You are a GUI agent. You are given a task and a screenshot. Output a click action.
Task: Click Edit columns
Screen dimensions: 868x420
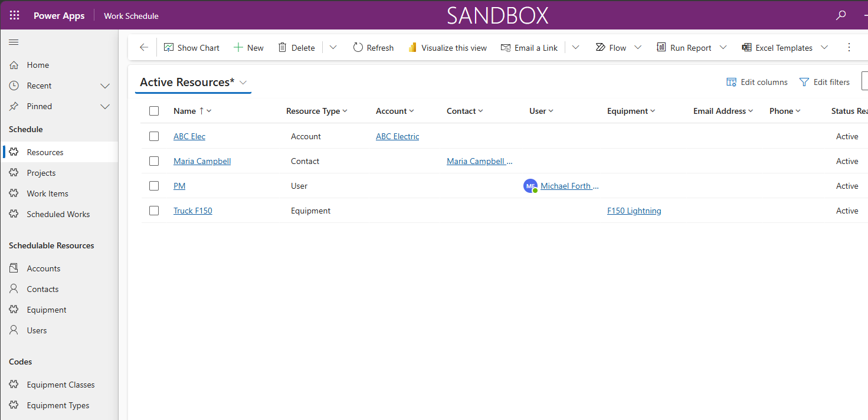click(x=757, y=82)
